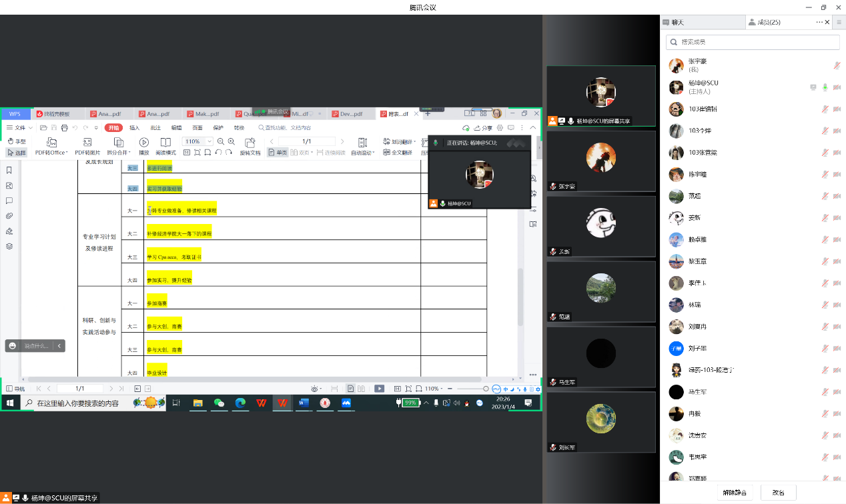Open the three-dot more options in members panel
The height and width of the screenshot is (504, 846).
coord(819,22)
